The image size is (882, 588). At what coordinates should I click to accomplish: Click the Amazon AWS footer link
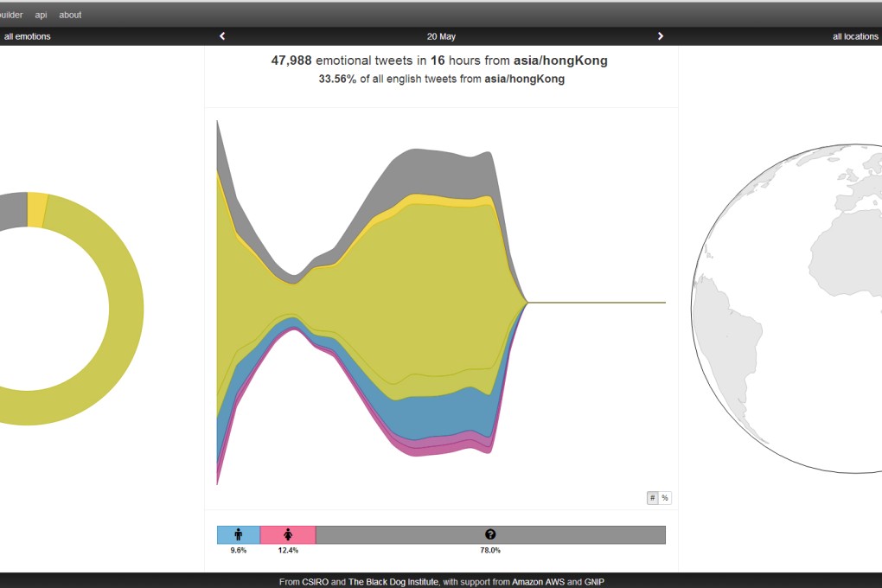[538, 582]
